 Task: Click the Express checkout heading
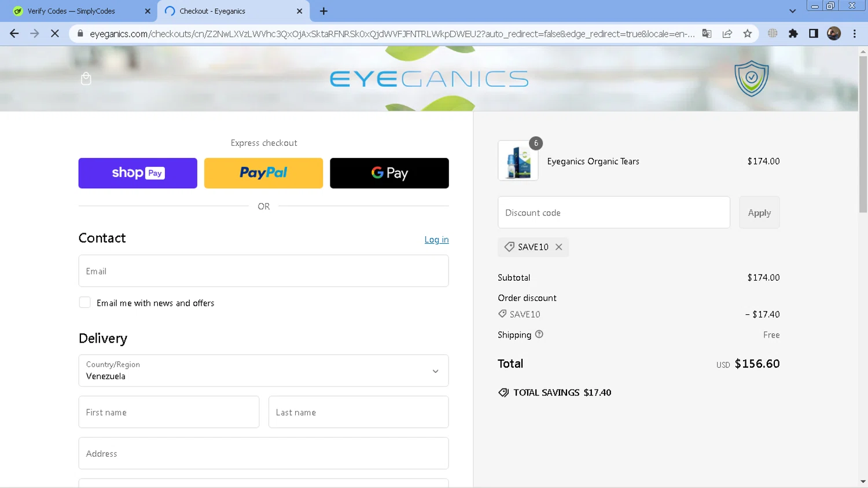[264, 143]
